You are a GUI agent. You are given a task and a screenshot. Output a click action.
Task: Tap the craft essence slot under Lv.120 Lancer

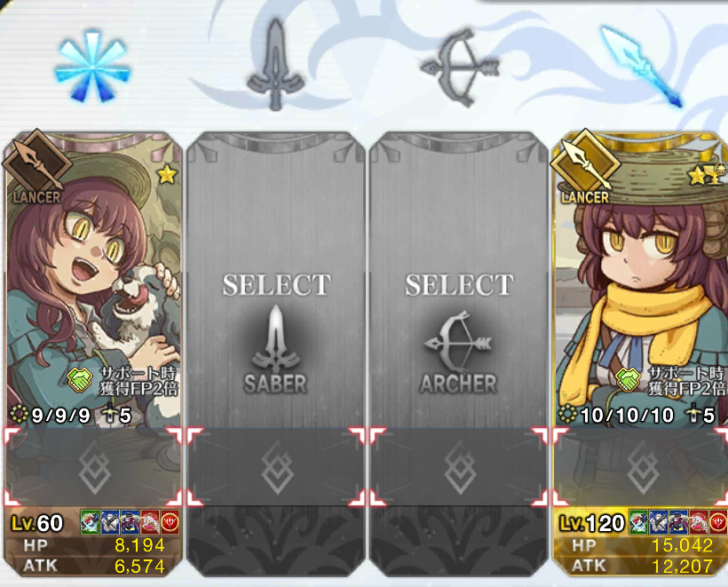[x=641, y=467]
